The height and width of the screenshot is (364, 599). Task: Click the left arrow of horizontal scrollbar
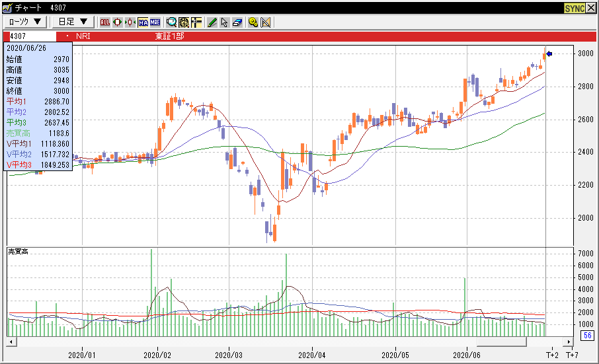(11, 342)
